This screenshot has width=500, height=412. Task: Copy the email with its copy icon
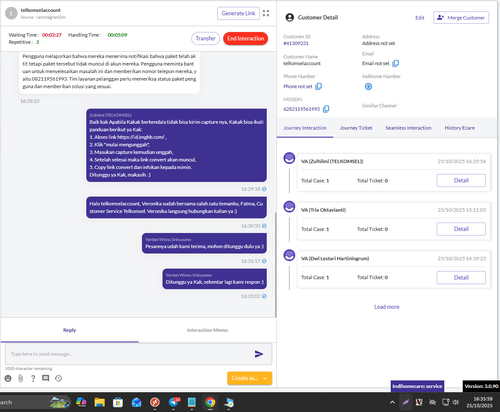point(396,63)
